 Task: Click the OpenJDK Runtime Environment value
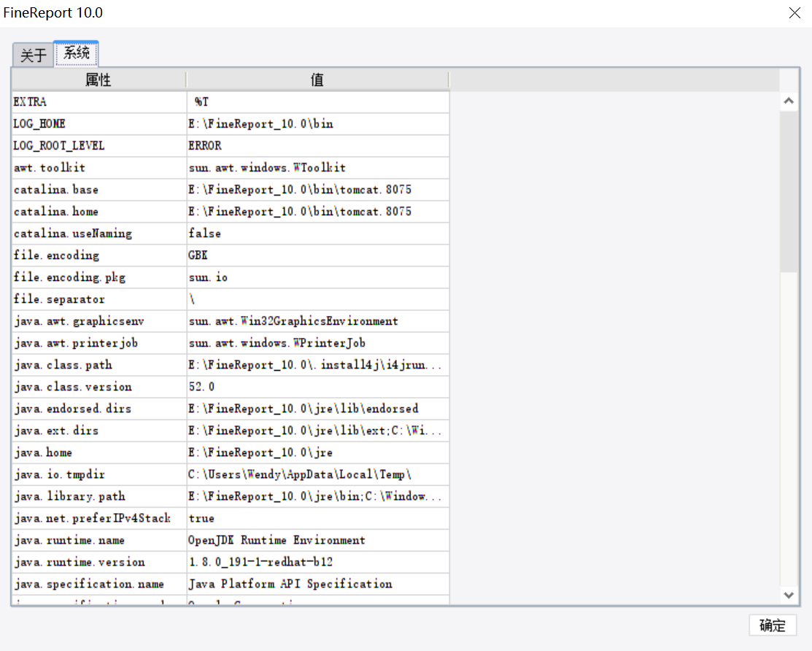[318, 540]
